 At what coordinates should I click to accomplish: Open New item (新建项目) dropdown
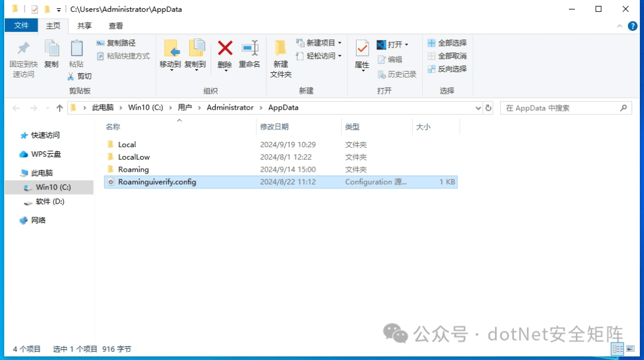(318, 43)
